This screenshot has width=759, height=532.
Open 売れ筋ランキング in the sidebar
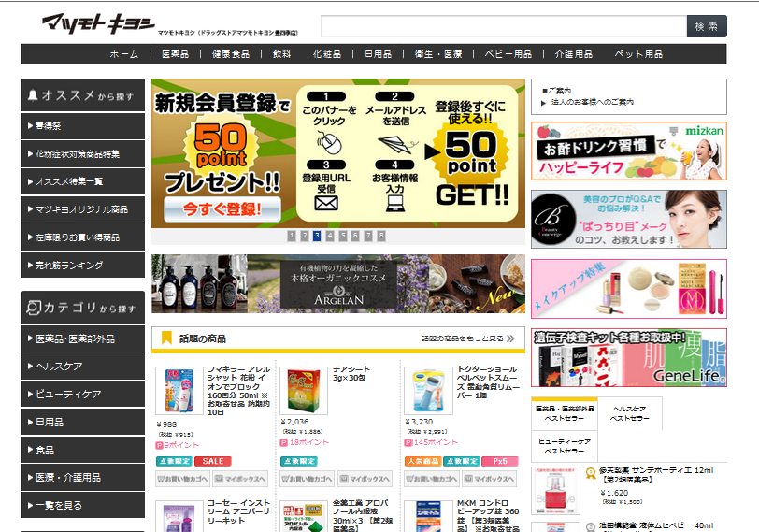point(83,266)
